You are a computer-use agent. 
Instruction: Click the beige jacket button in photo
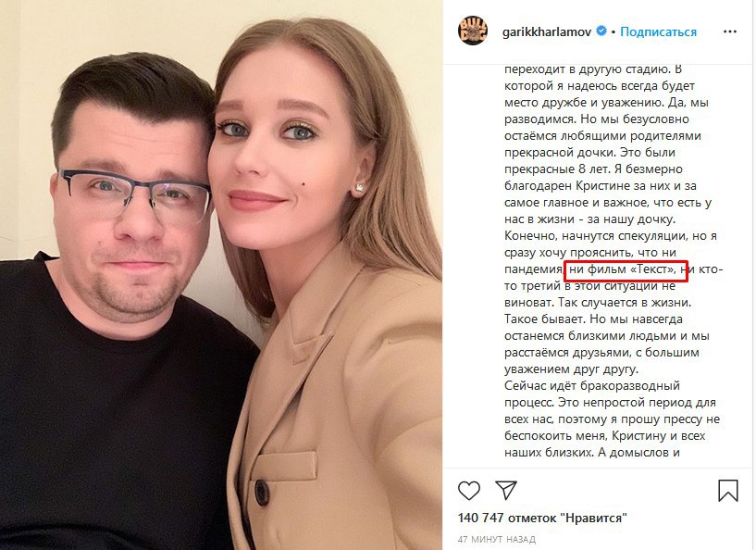pos(262,491)
